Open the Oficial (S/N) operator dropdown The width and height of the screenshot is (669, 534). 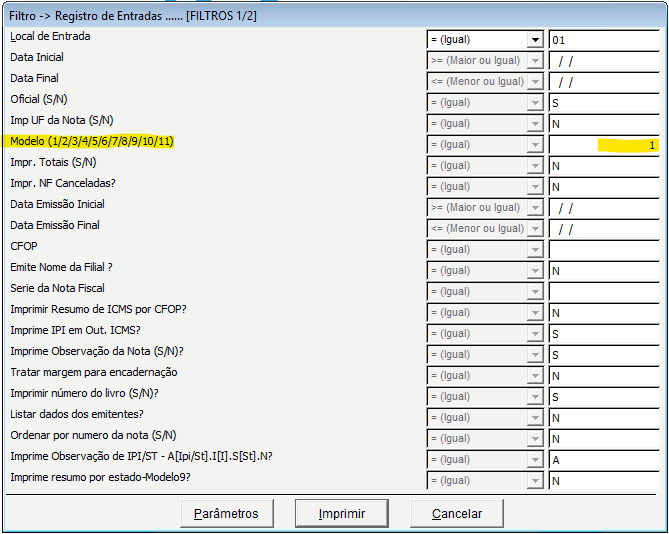(485, 102)
